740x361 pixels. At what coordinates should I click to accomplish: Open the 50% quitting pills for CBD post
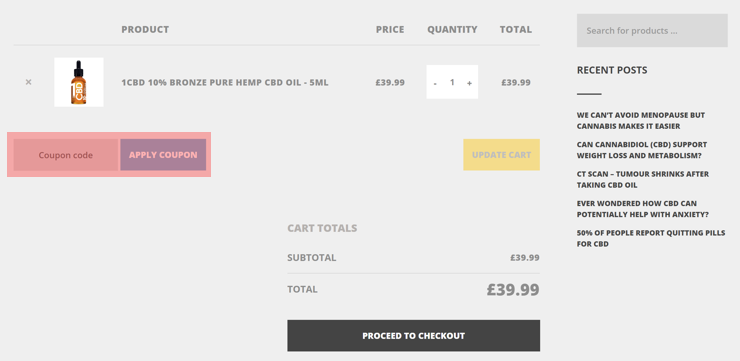[651, 238]
